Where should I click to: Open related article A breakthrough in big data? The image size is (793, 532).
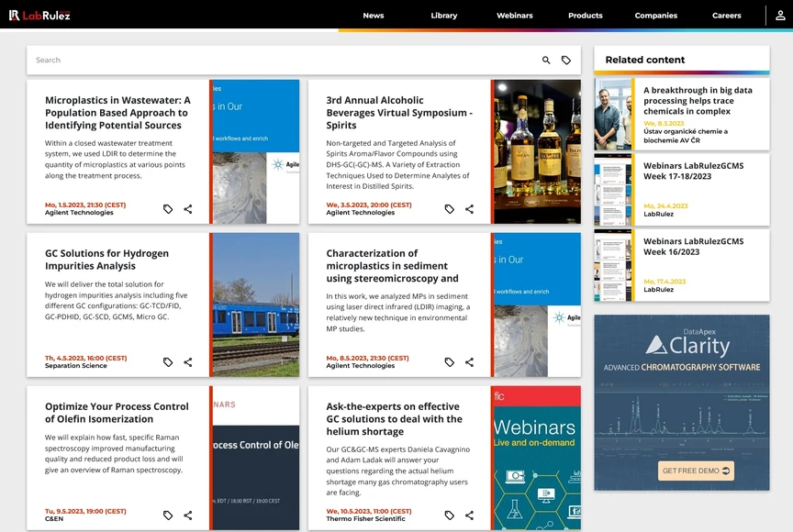point(698,101)
